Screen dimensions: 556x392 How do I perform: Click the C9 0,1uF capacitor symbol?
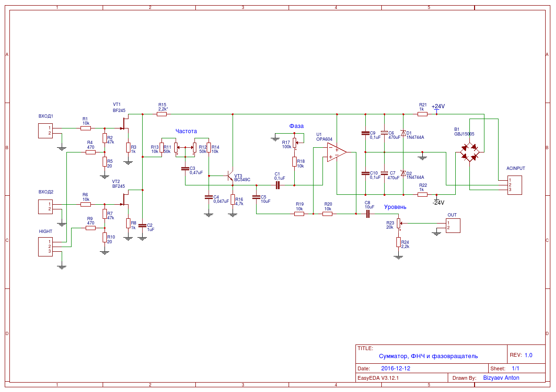click(x=365, y=133)
